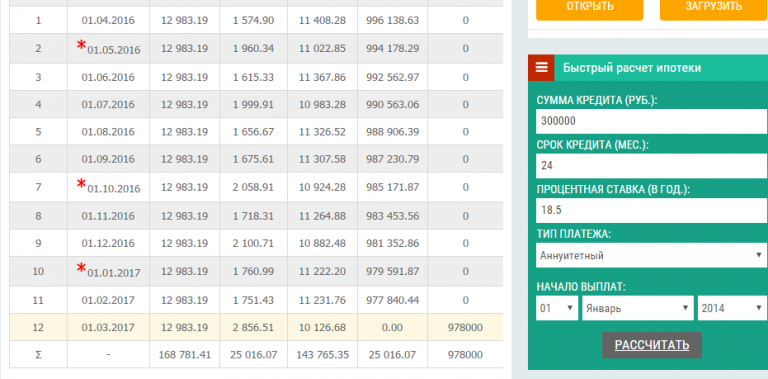This screenshot has height=379, width=768.
Task: Focus the Сумма кредита field with 300000
Action: tap(651, 121)
